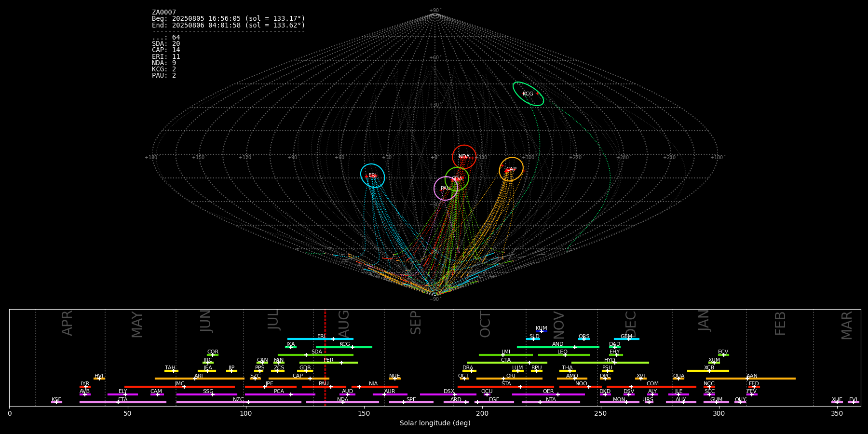Click the PER shower label in timeline

[328, 360]
